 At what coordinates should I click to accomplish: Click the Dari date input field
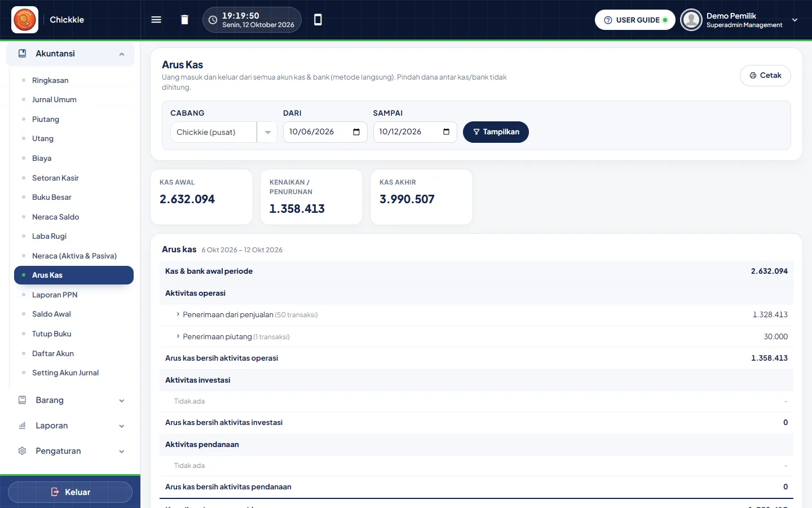pos(325,132)
